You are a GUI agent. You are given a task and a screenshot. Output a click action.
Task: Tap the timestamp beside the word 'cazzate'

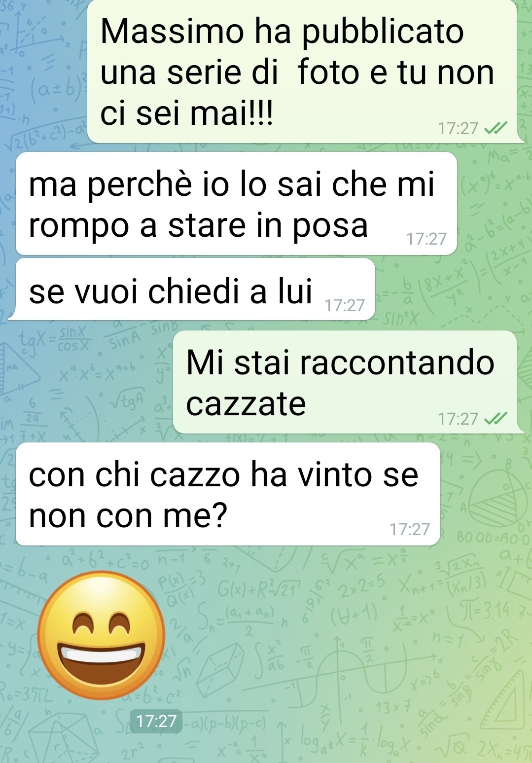(458, 419)
